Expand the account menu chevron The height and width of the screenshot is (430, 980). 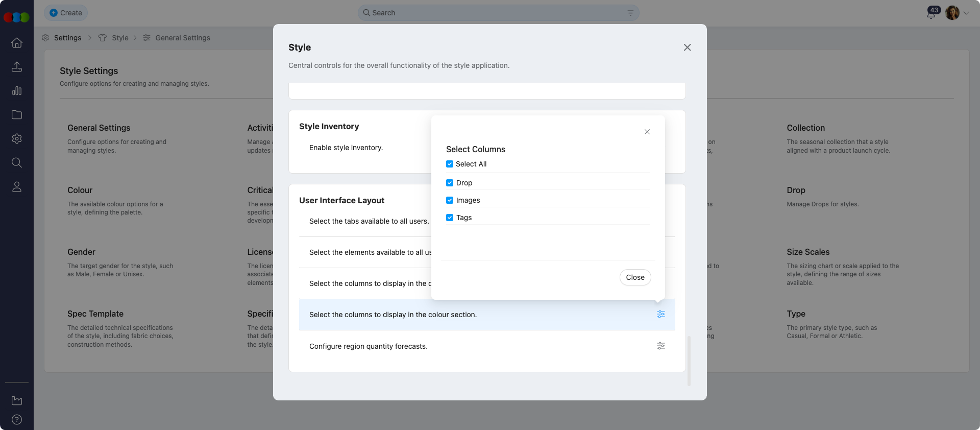click(x=966, y=13)
